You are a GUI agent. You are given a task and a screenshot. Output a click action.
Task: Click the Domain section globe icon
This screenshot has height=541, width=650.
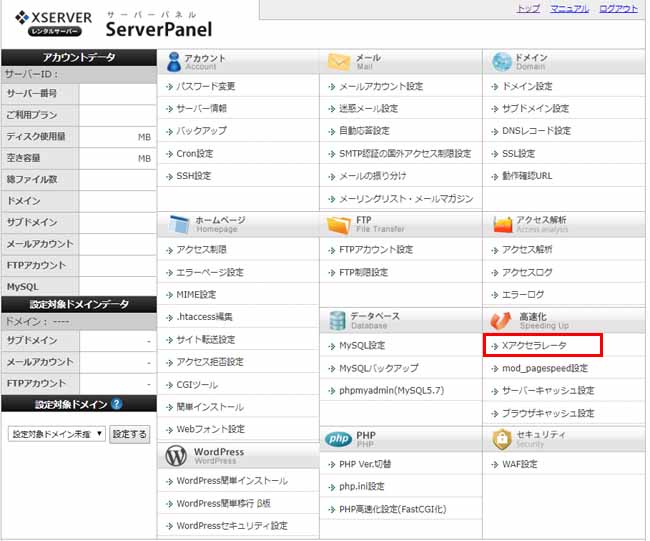[501, 62]
